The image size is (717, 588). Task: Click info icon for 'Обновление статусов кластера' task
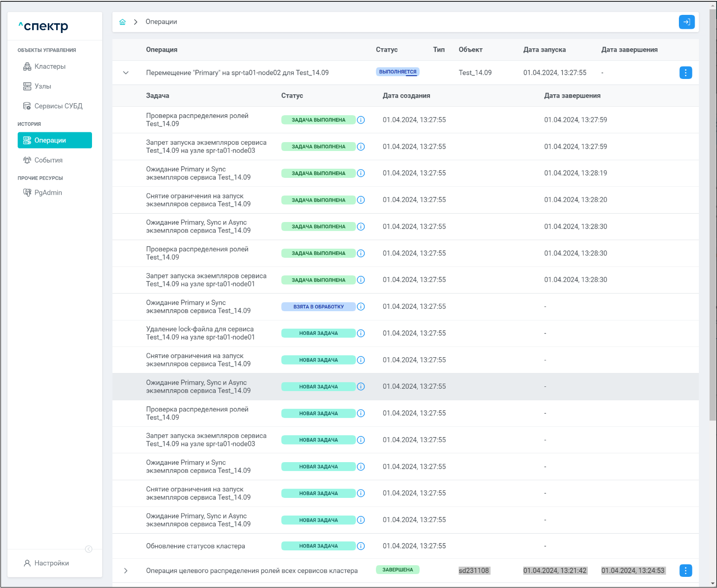pyautogui.click(x=361, y=546)
